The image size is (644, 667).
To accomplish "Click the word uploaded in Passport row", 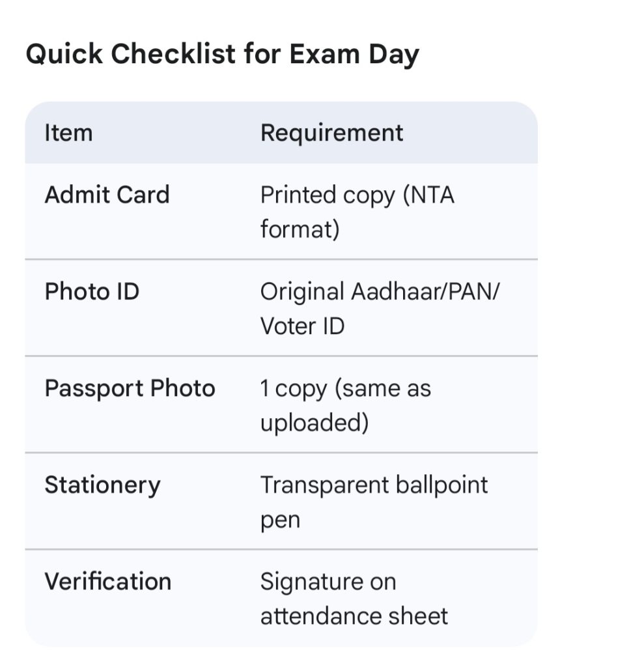I will 314,423.
